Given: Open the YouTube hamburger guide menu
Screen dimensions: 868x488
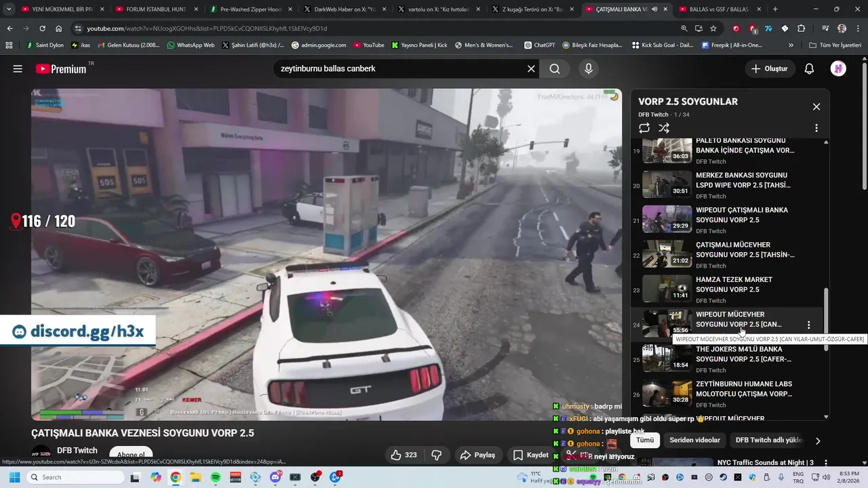Looking at the screenshot, I should coord(18,68).
